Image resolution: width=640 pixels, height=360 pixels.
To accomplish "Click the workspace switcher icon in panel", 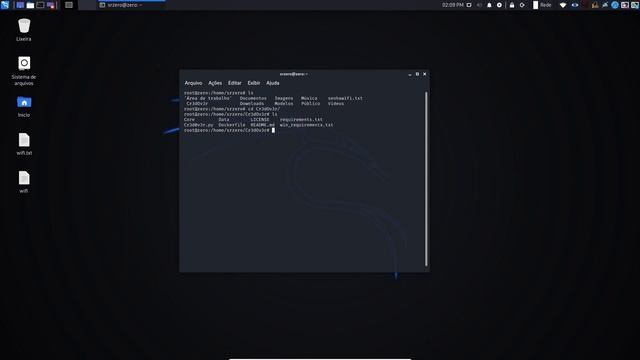I will point(69,5).
